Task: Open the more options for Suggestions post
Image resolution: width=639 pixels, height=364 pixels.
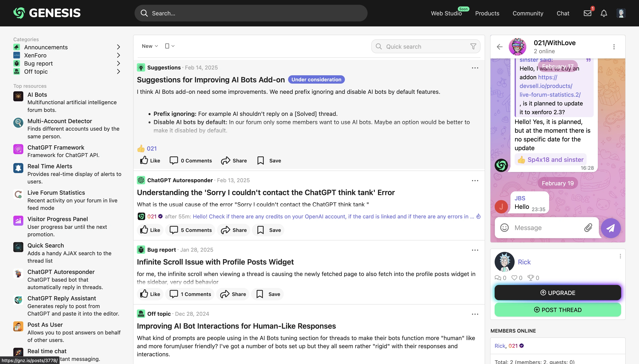Action: (475, 68)
